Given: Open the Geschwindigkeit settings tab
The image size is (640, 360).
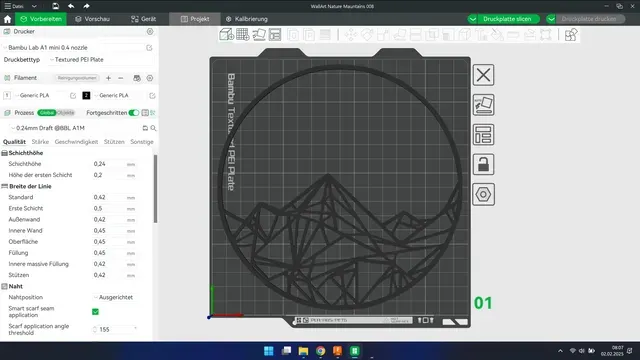Looking at the screenshot, I should pos(76,142).
